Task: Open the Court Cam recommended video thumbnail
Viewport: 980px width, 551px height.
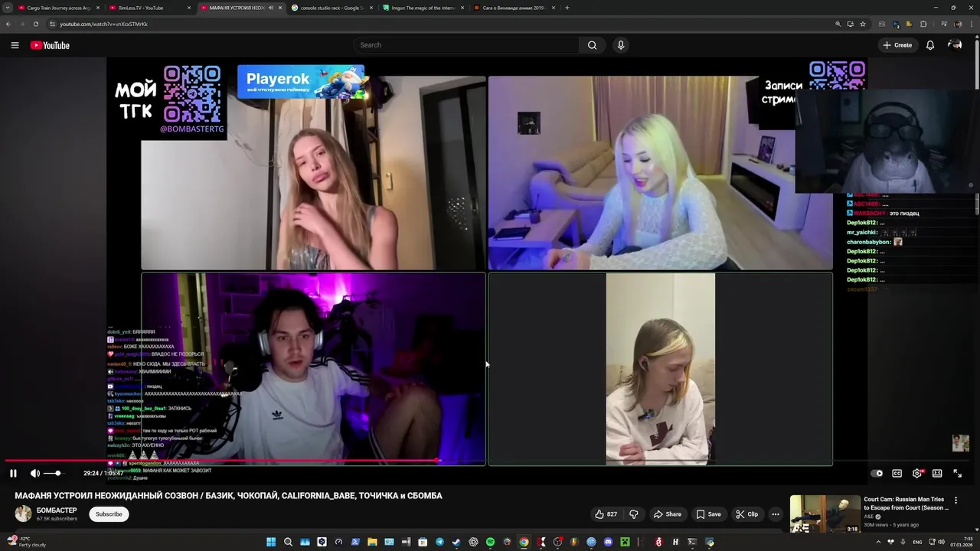Action: (825, 514)
